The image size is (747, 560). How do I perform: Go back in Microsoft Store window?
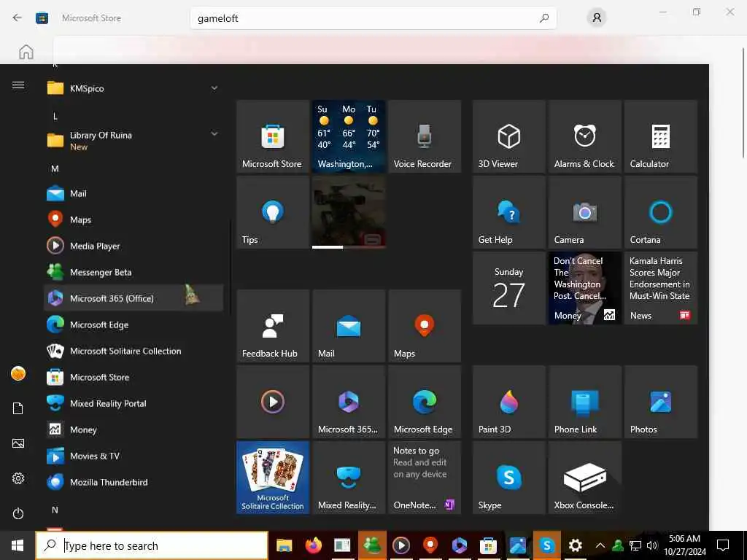click(x=18, y=17)
